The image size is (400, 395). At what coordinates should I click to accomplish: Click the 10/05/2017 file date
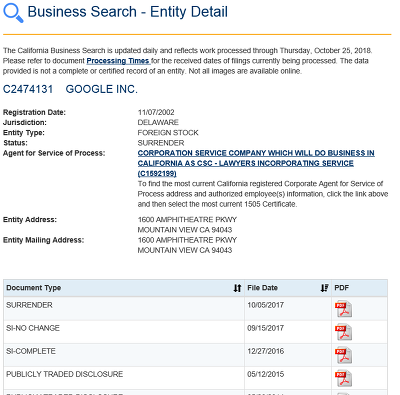coord(265,305)
